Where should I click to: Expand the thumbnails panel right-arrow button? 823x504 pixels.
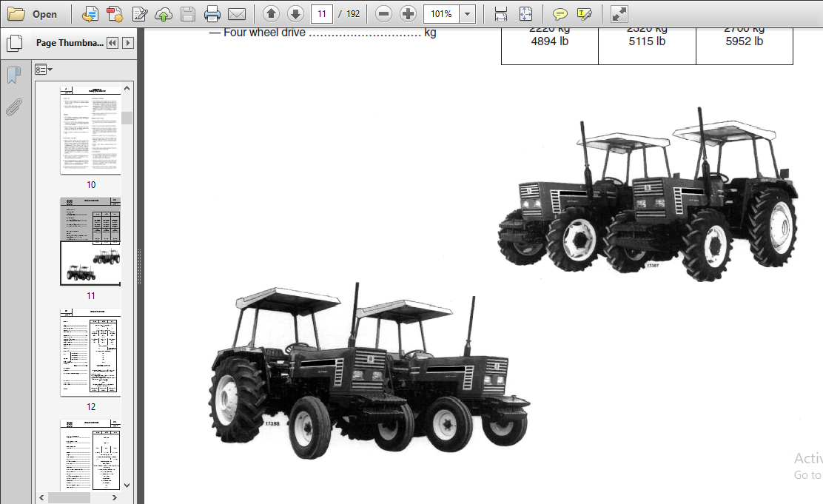pyautogui.click(x=127, y=43)
